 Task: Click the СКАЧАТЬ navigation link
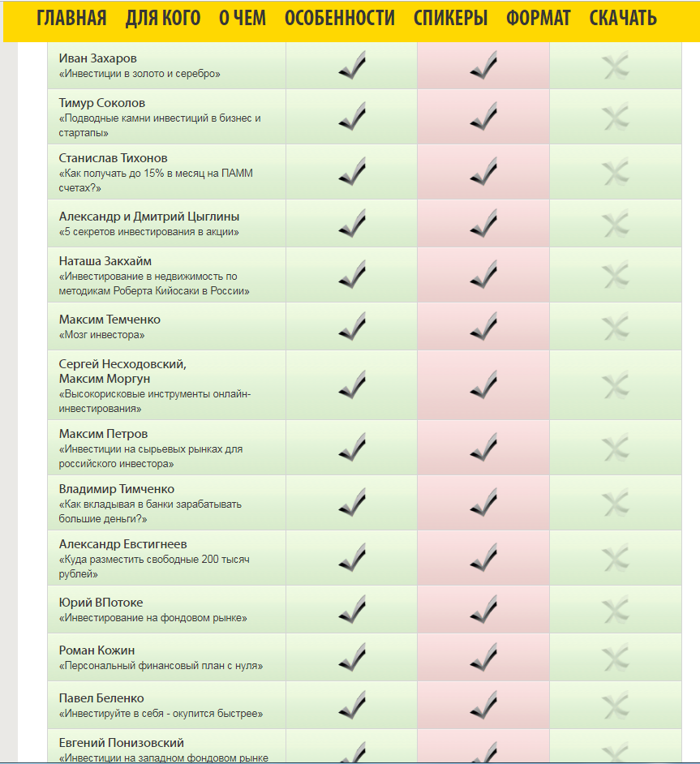[623, 18]
